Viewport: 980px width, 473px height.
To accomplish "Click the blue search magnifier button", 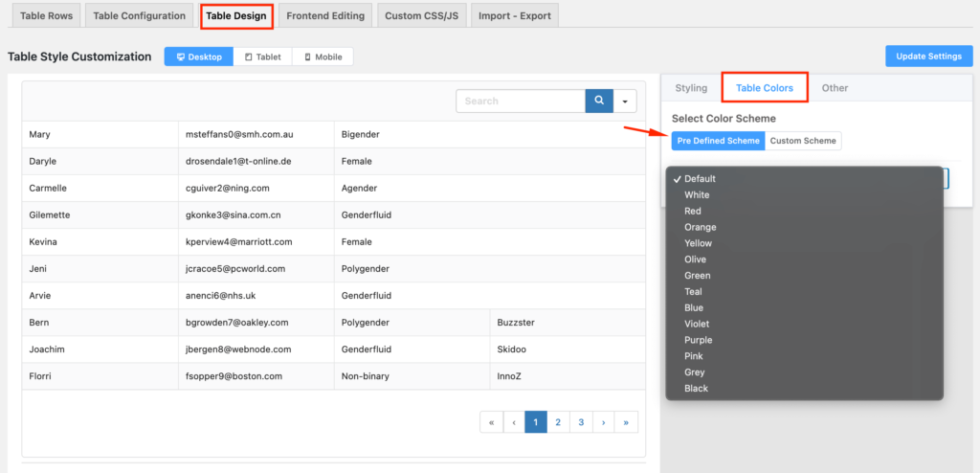I will click(599, 101).
